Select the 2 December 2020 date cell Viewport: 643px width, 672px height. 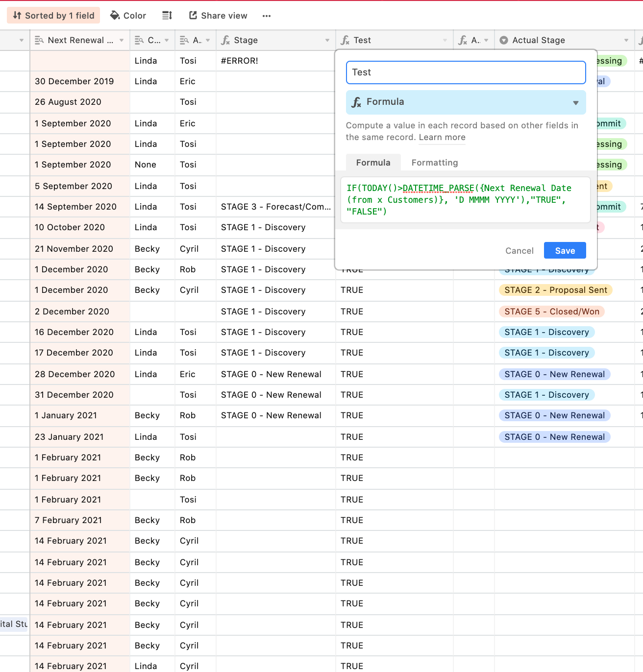point(80,312)
